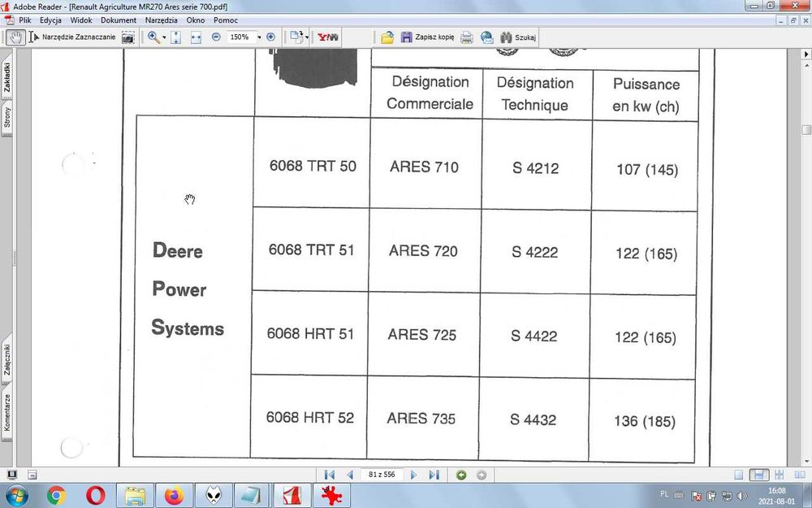Screen dimensions: 812x508
Task: Open the Pomoc menu
Action: point(225,20)
